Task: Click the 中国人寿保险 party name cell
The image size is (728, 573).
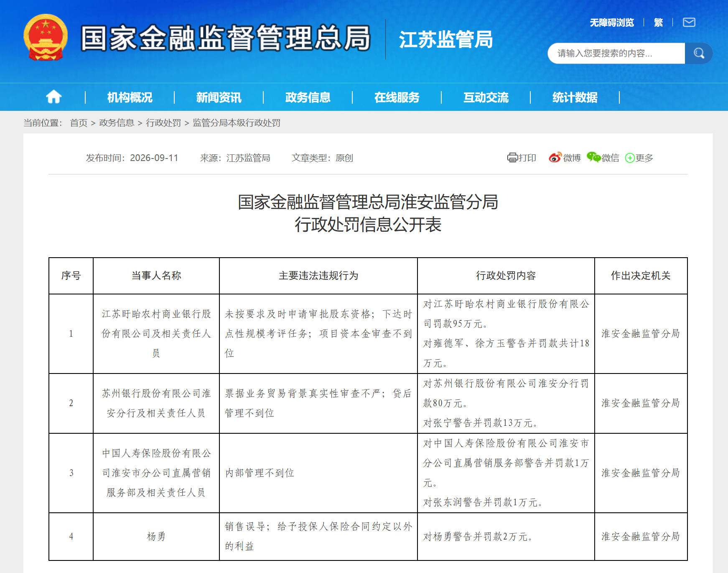Action: [156, 473]
